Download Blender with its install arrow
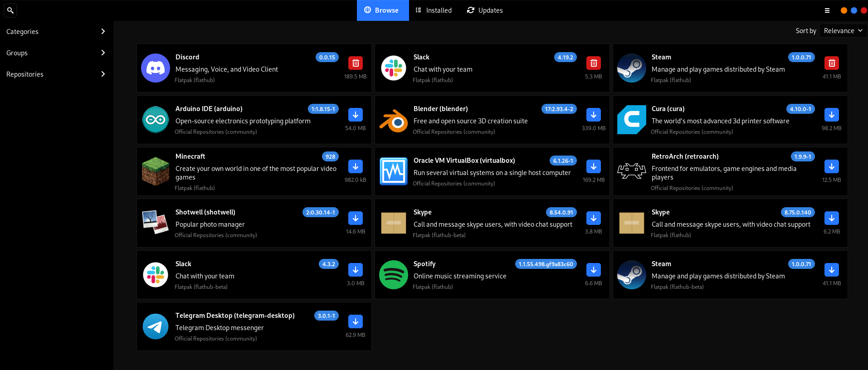The image size is (868, 370). [593, 115]
